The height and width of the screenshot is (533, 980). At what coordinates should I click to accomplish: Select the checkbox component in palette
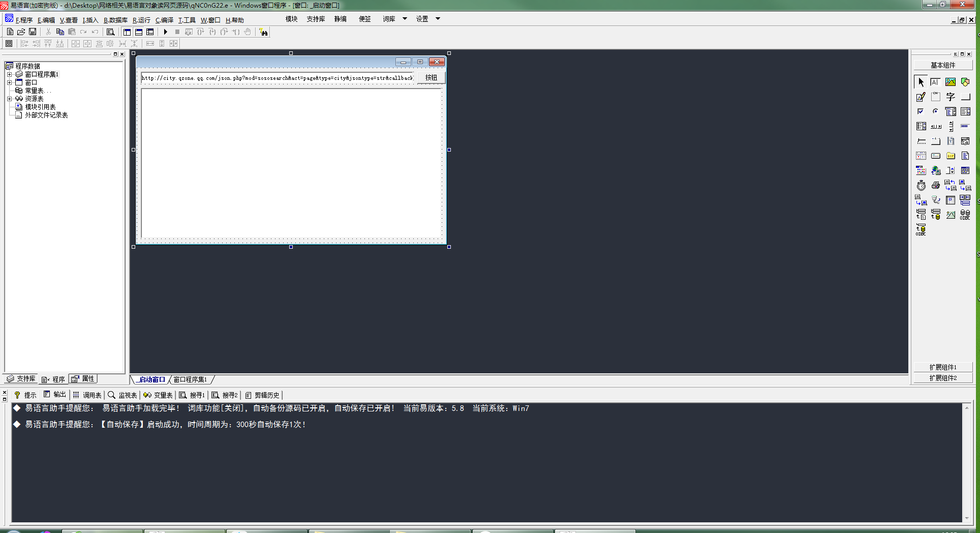921,111
